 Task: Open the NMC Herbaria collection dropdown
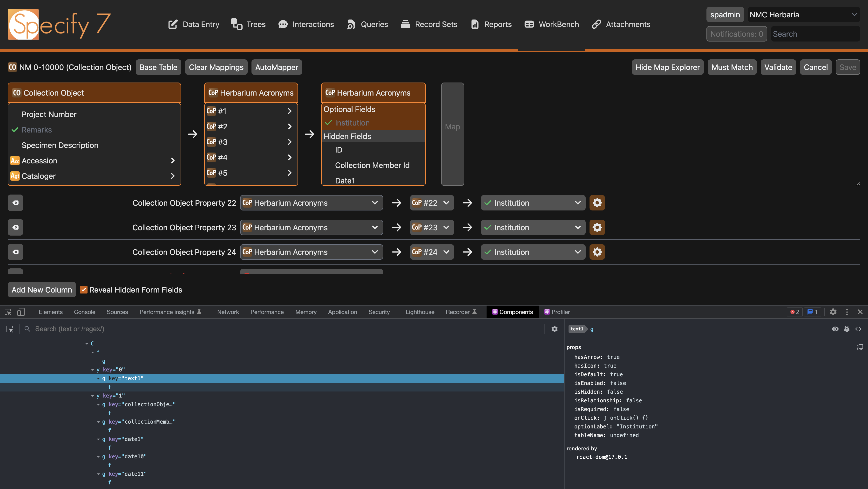(804, 14)
